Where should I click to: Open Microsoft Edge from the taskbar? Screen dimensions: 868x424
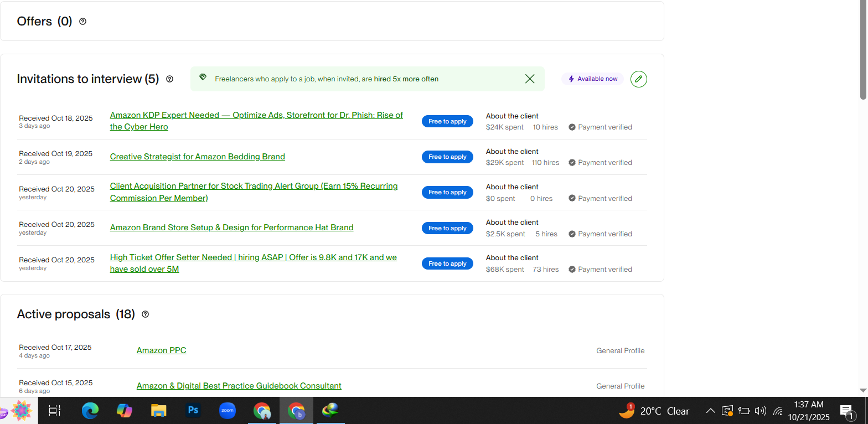tap(90, 411)
